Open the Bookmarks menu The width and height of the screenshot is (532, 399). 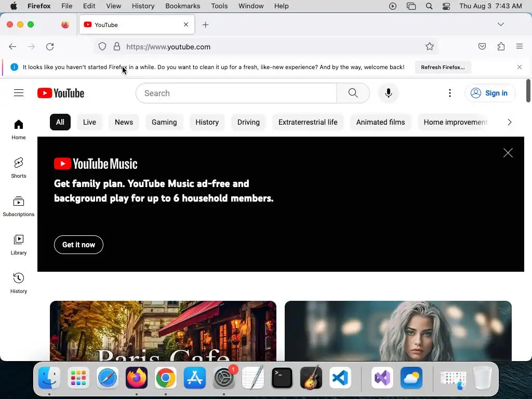[x=182, y=6]
